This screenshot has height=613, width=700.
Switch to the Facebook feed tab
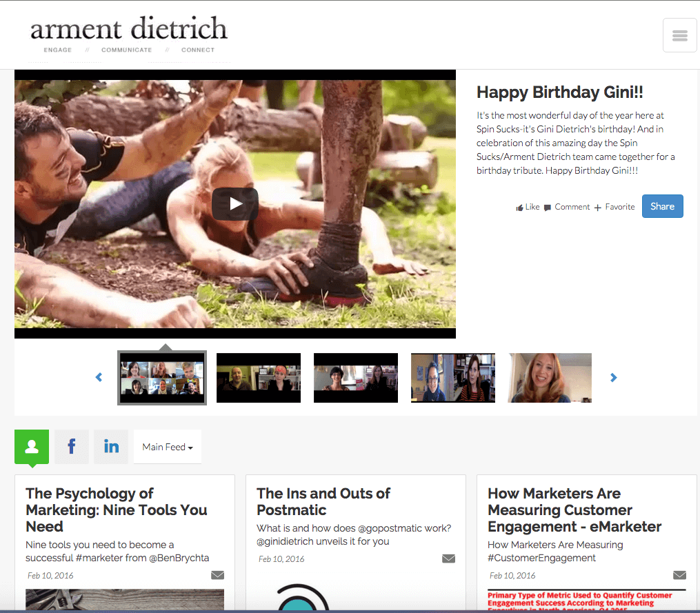tap(72, 447)
